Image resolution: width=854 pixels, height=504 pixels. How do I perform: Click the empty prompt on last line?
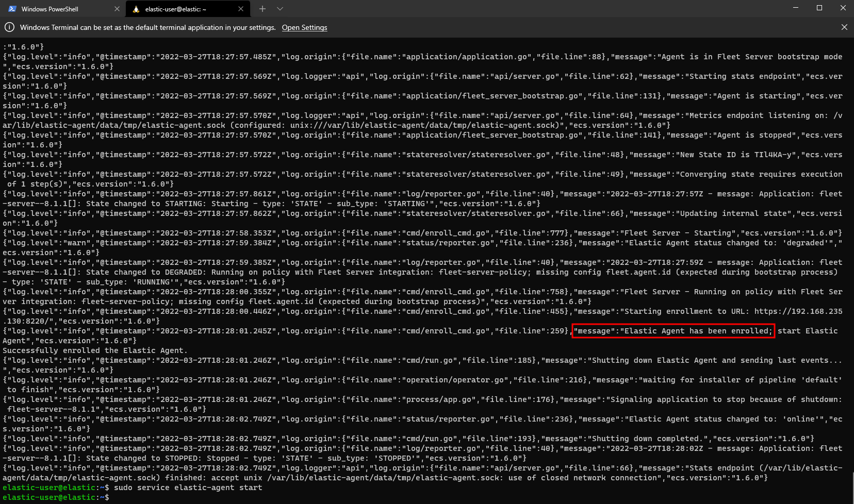pyautogui.click(x=111, y=497)
